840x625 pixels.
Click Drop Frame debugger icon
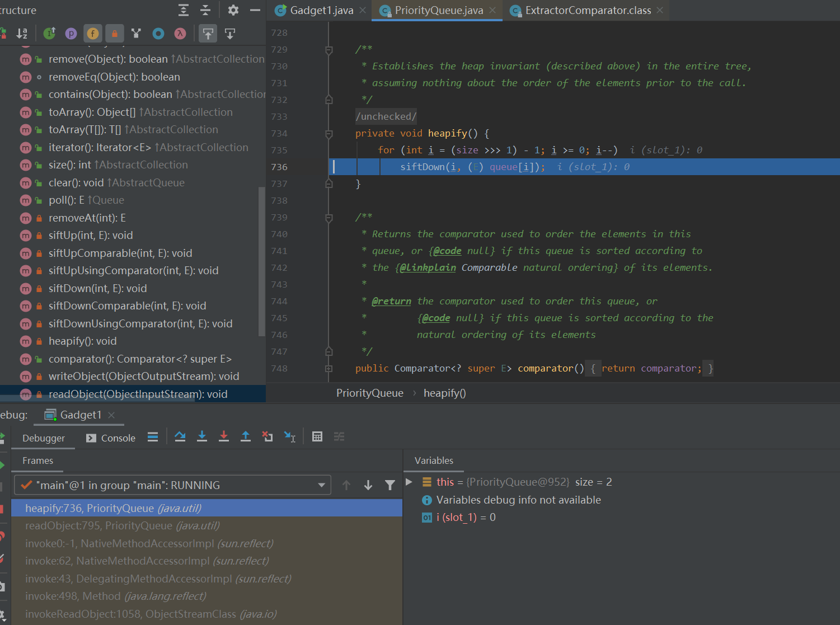click(268, 437)
